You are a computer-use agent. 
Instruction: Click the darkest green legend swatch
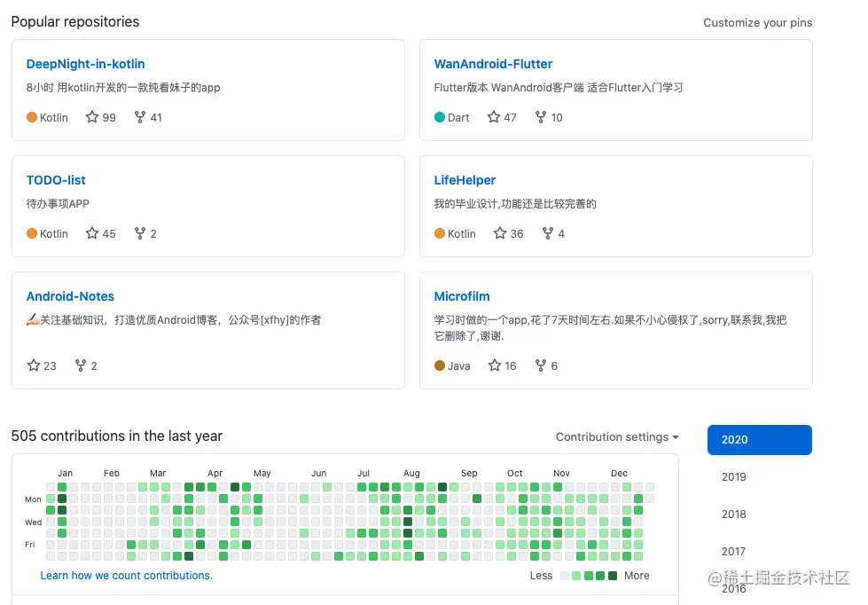pos(613,576)
